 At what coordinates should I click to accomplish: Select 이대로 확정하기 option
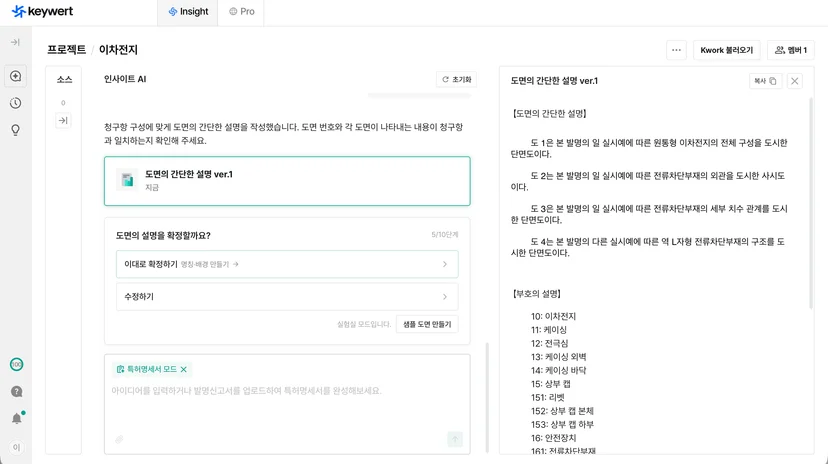coord(287,264)
